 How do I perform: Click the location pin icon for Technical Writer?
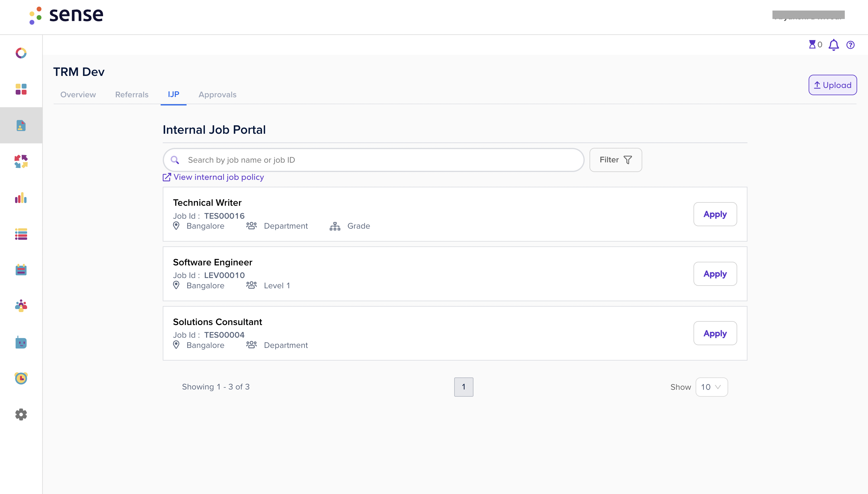[176, 226]
